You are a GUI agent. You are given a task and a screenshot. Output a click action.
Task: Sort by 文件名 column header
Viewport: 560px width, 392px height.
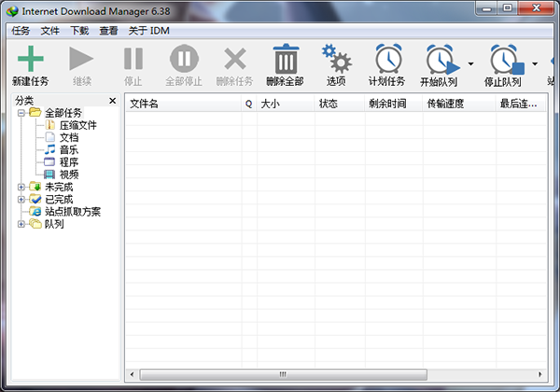(183, 104)
